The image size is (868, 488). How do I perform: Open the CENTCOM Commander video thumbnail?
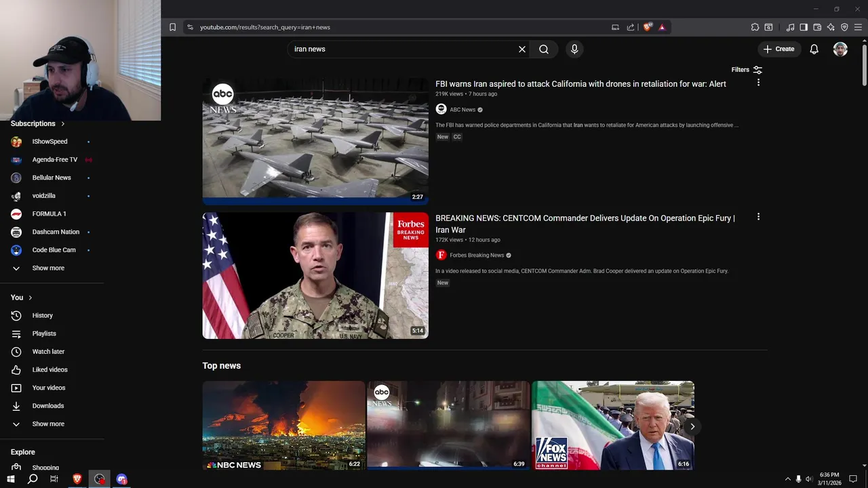[315, 275]
